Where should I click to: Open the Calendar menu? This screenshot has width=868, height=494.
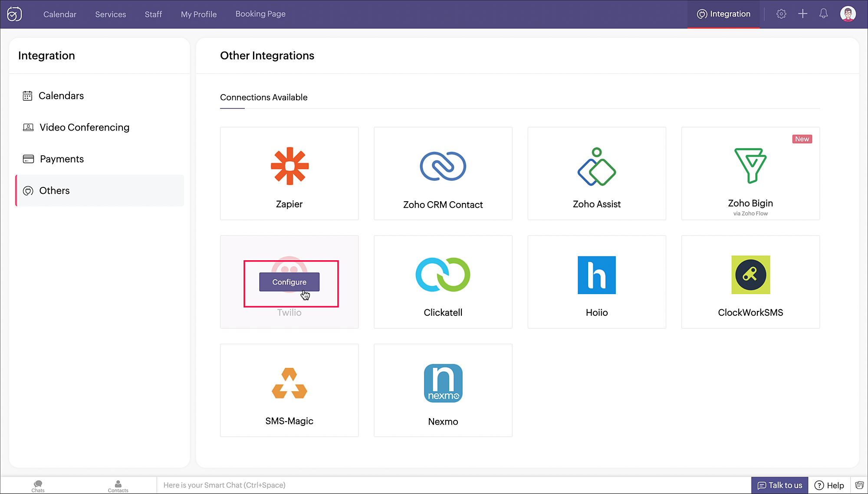(x=60, y=14)
